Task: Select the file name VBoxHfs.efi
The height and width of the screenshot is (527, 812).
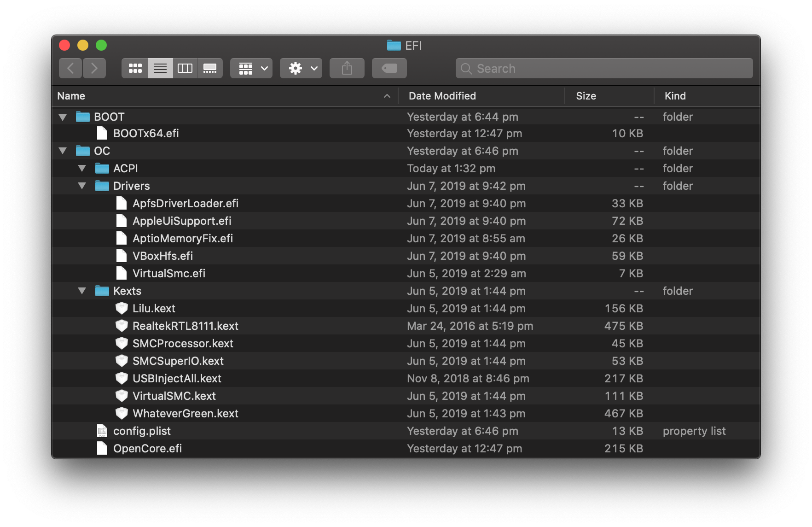Action: (162, 256)
